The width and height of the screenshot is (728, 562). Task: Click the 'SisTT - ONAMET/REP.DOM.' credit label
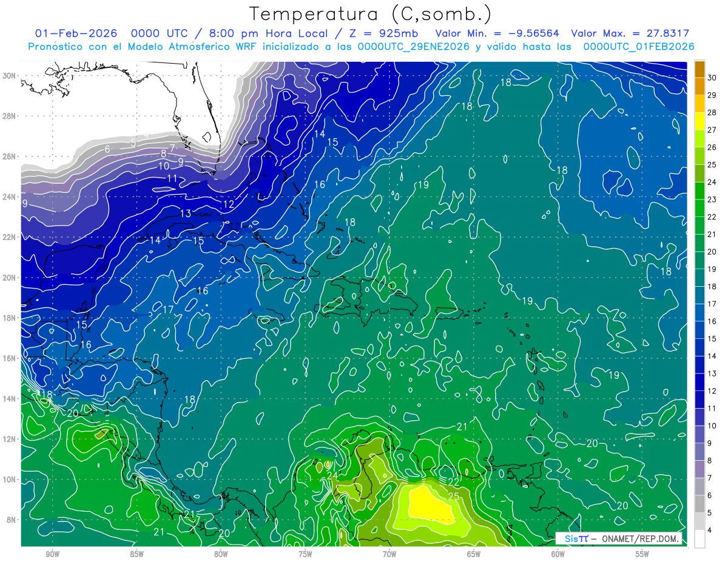coord(620,538)
